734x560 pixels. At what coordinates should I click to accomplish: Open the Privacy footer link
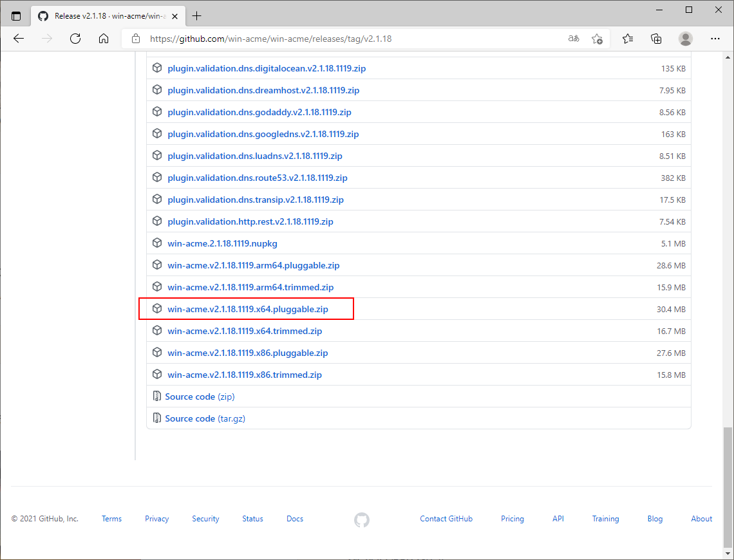point(157,519)
